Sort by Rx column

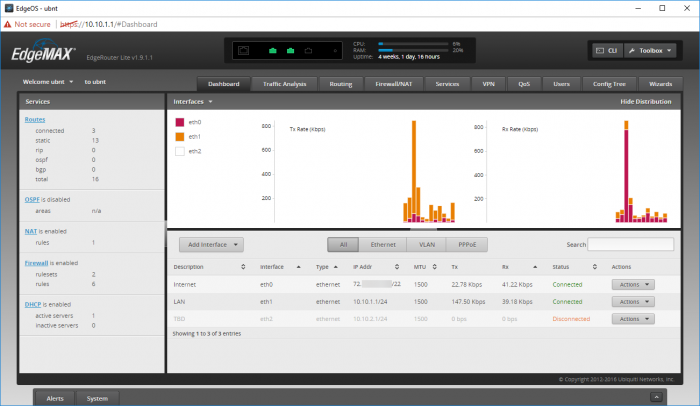(520, 267)
